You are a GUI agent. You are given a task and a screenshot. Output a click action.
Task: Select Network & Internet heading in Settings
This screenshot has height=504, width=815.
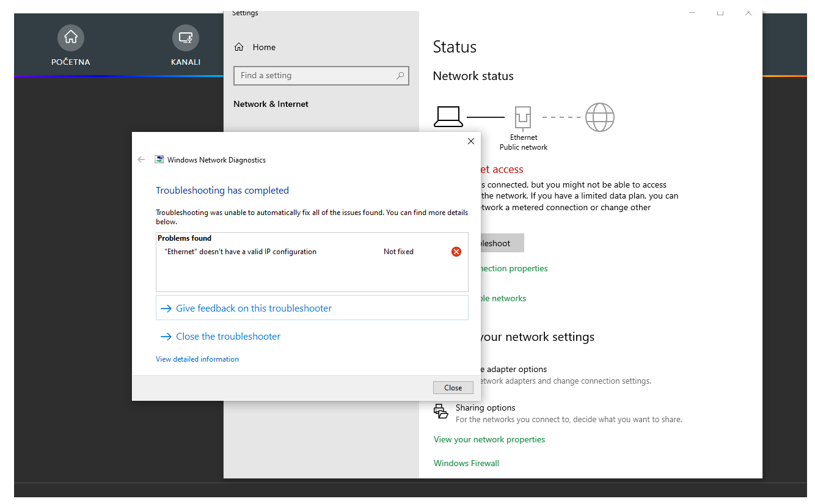tap(271, 104)
